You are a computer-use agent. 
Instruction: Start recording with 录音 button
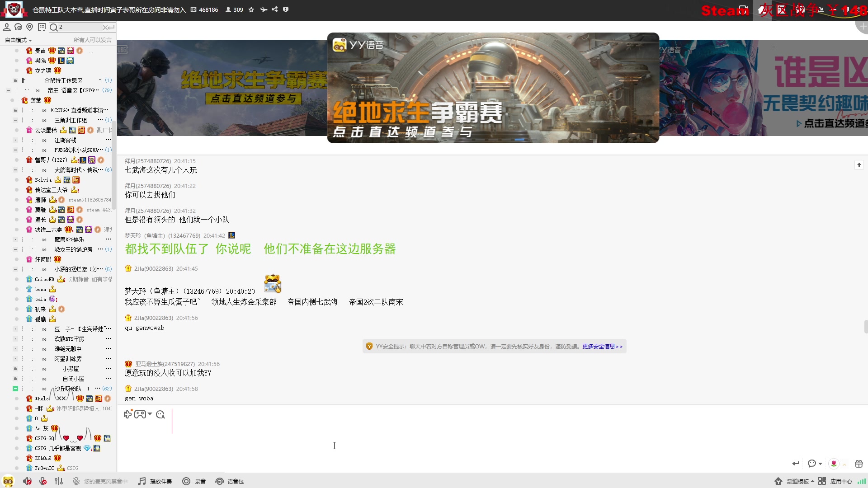point(194,481)
